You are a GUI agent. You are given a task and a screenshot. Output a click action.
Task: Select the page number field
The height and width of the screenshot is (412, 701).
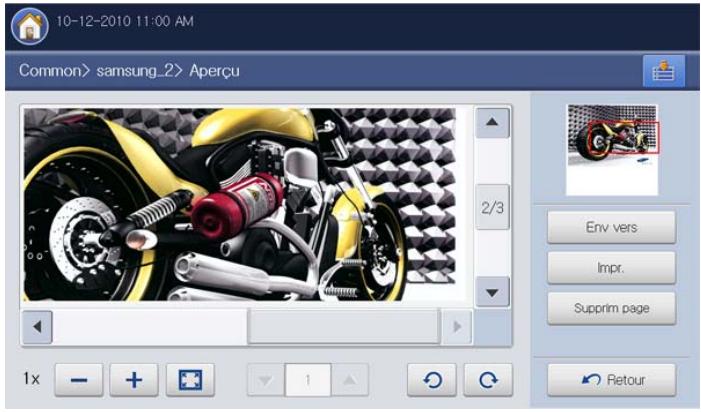click(x=308, y=380)
